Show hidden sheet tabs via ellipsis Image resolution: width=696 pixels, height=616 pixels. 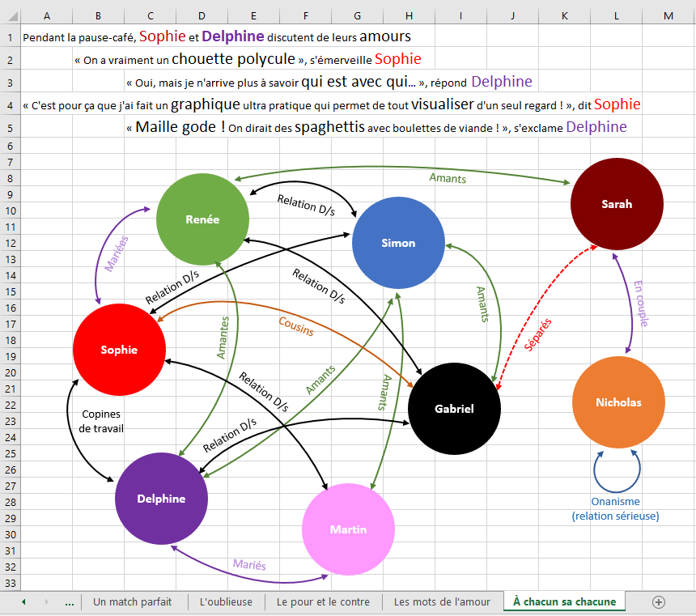[69, 601]
